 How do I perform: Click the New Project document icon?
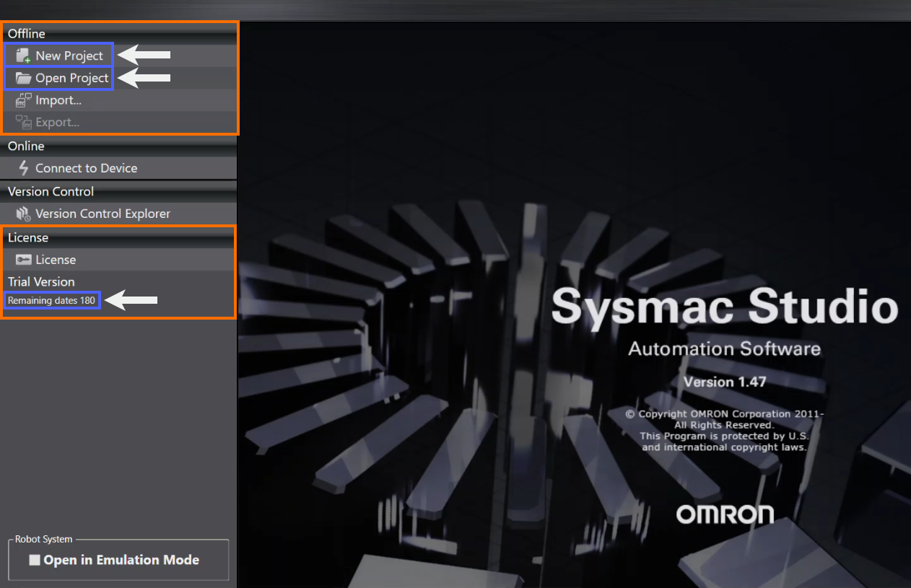pyautogui.click(x=23, y=56)
